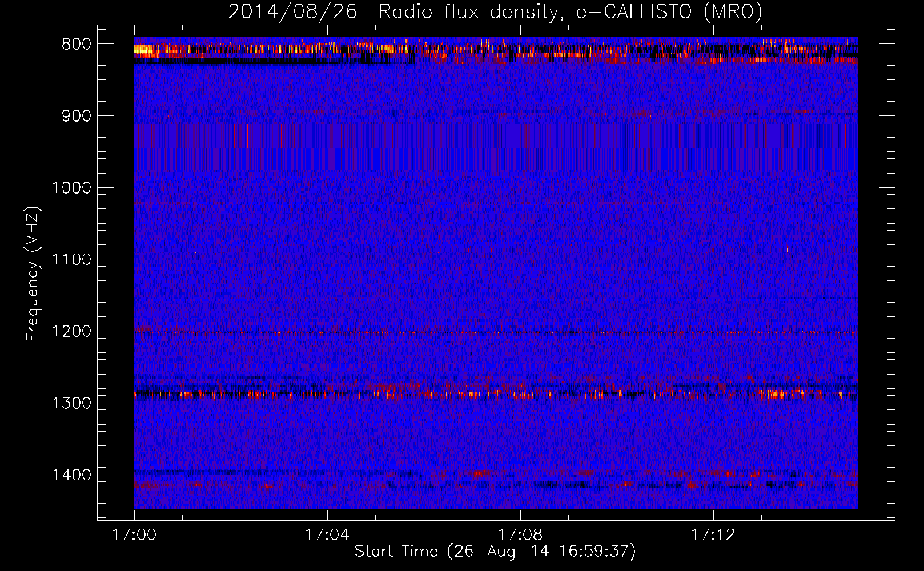
Task: Click the date "2014/08/26" in the title
Action: (293, 11)
